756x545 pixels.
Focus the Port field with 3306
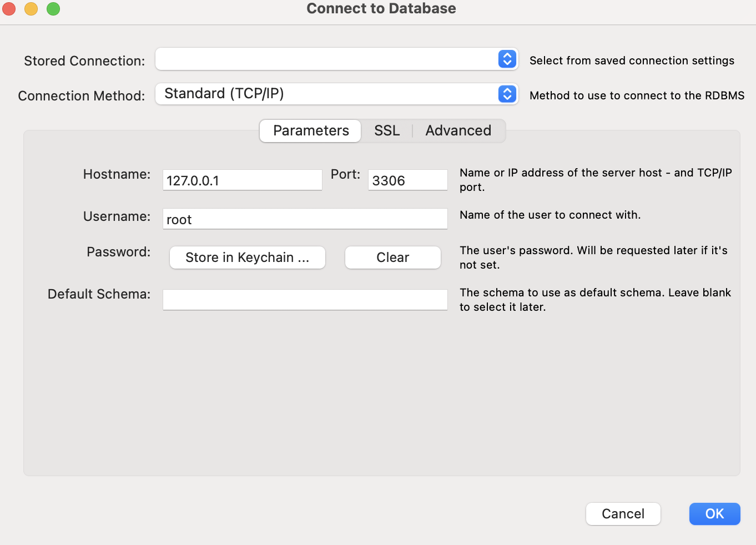(407, 180)
